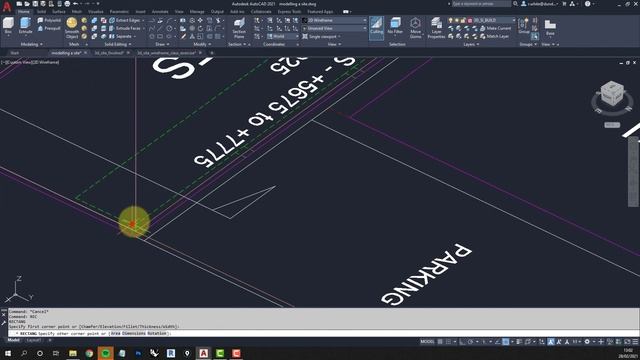The height and width of the screenshot is (360, 640).
Task: Click the layer color swatch in Layers panel
Action: tap(470, 20)
